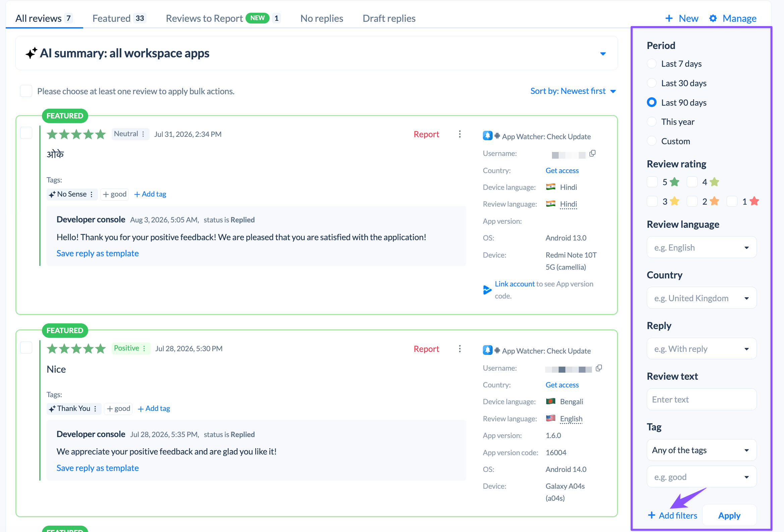Click Android icon in first review app name
The width and height of the screenshot is (784, 532).
497,136
